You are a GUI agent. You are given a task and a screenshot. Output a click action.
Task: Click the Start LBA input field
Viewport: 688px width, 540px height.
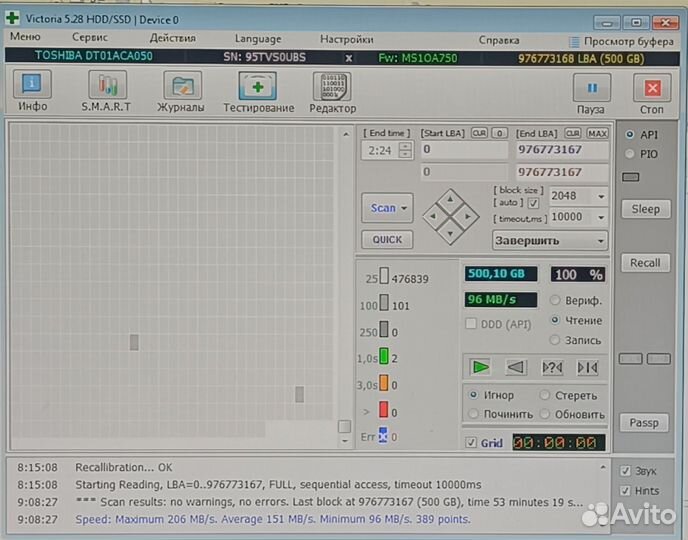[x=463, y=150]
